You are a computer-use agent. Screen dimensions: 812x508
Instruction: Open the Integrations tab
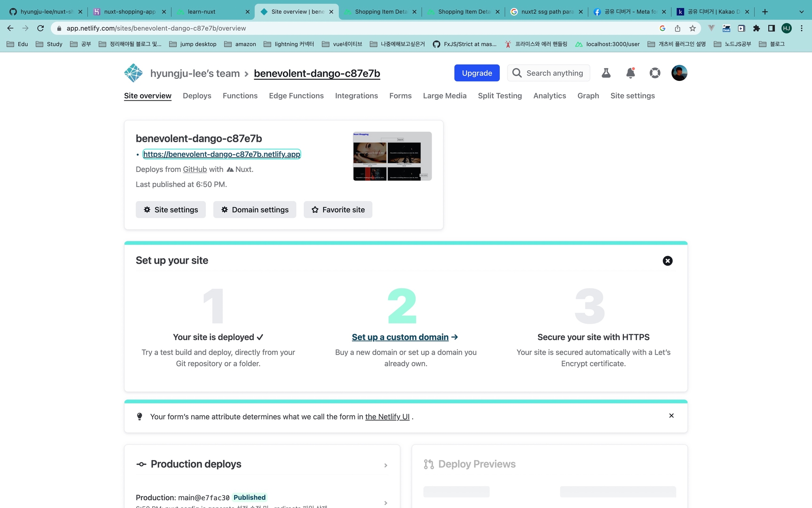[356, 96]
